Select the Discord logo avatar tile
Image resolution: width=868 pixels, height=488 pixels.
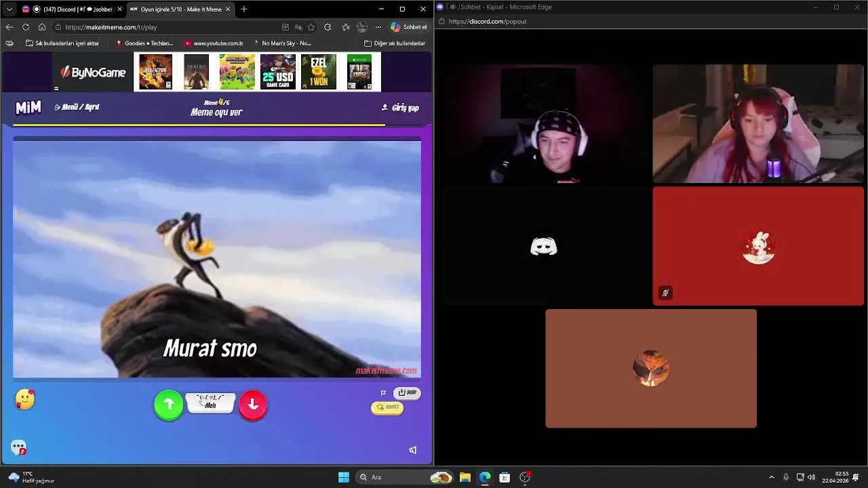click(544, 247)
